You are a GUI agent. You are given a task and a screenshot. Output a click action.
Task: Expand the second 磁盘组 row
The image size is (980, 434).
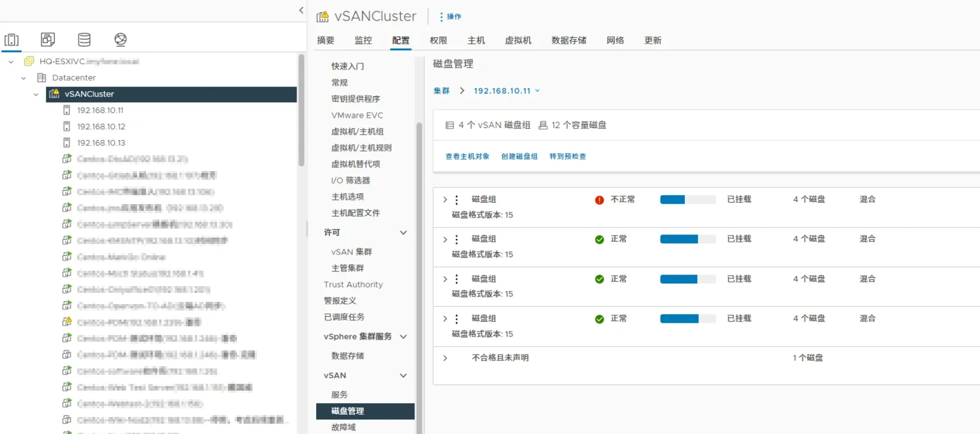point(445,239)
